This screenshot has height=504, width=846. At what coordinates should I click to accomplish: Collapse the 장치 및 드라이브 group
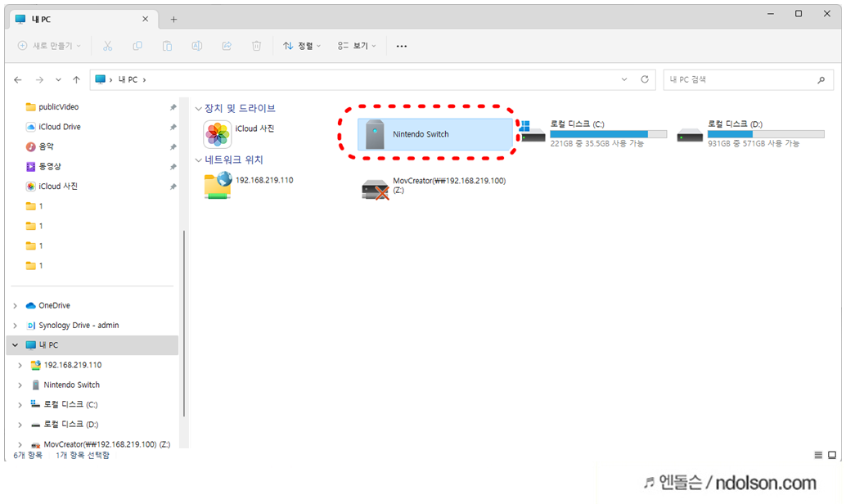tap(199, 109)
